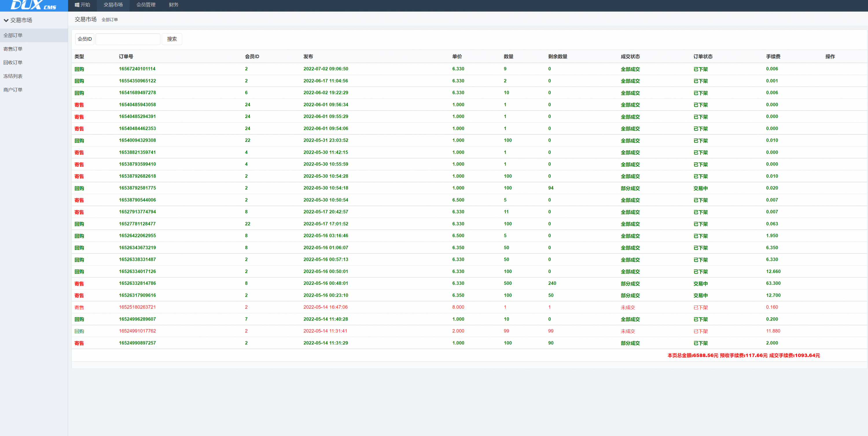Open 寄售订单 in the sidebar
Image resolution: width=868 pixels, height=436 pixels.
pyautogui.click(x=13, y=49)
